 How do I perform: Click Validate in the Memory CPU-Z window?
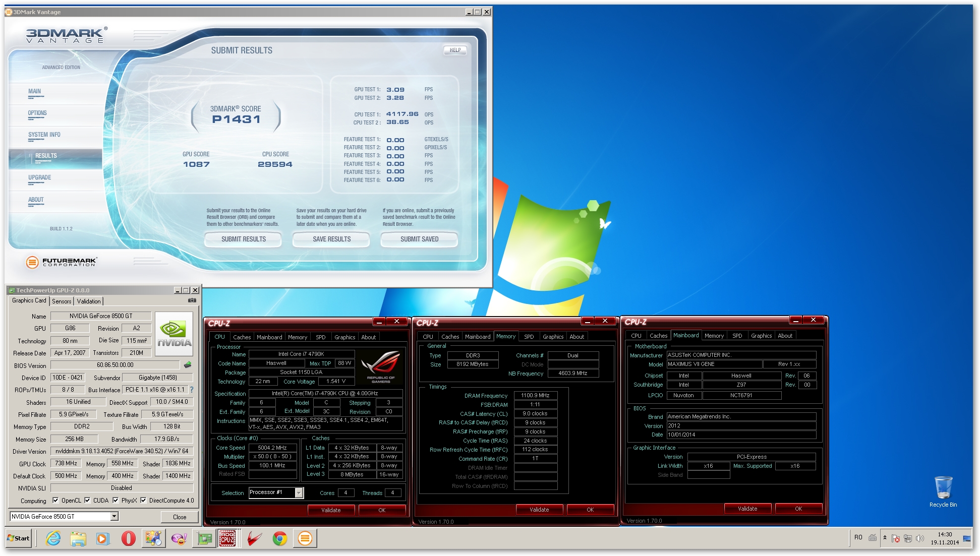pos(539,510)
